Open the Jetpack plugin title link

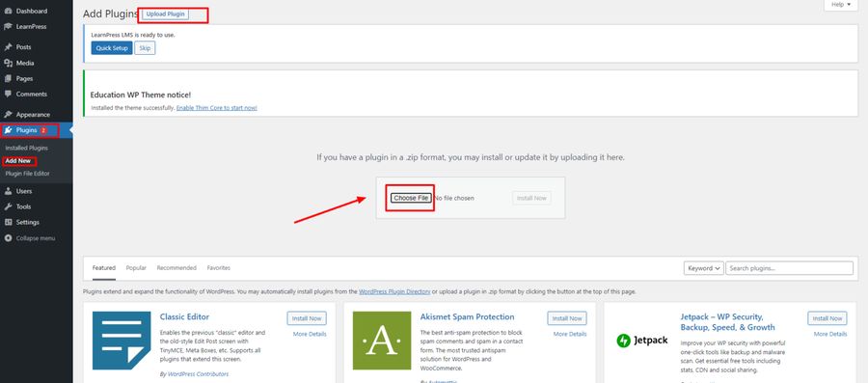pos(727,322)
